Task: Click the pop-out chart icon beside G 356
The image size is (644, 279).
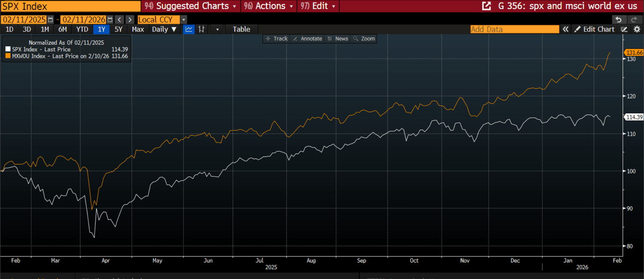Action: (486, 6)
